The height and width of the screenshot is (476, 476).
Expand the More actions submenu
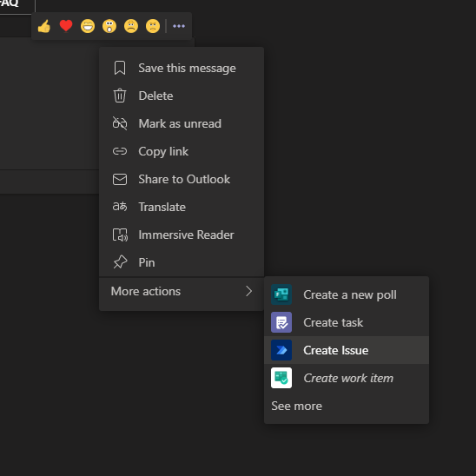[x=182, y=292]
